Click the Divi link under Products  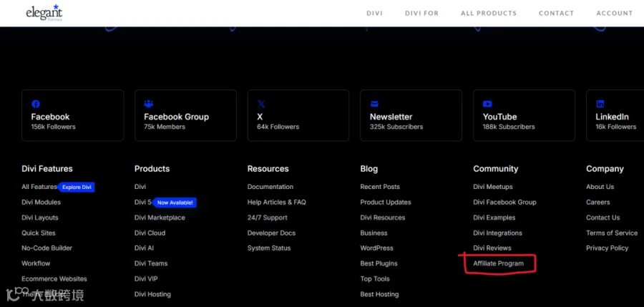pos(140,187)
